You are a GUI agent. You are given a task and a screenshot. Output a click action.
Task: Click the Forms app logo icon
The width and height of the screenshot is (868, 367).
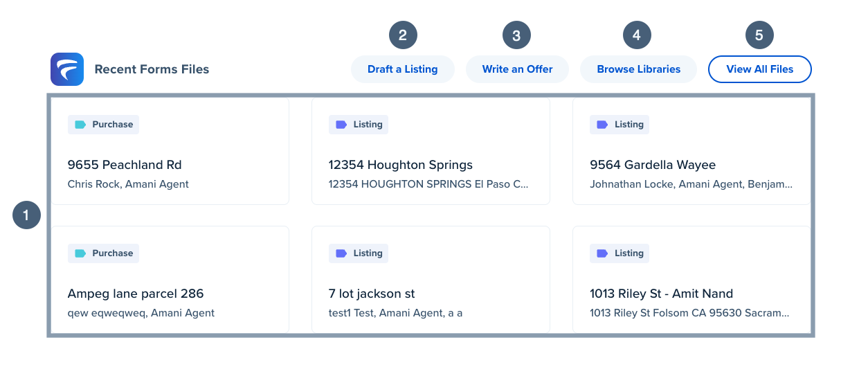coord(67,69)
